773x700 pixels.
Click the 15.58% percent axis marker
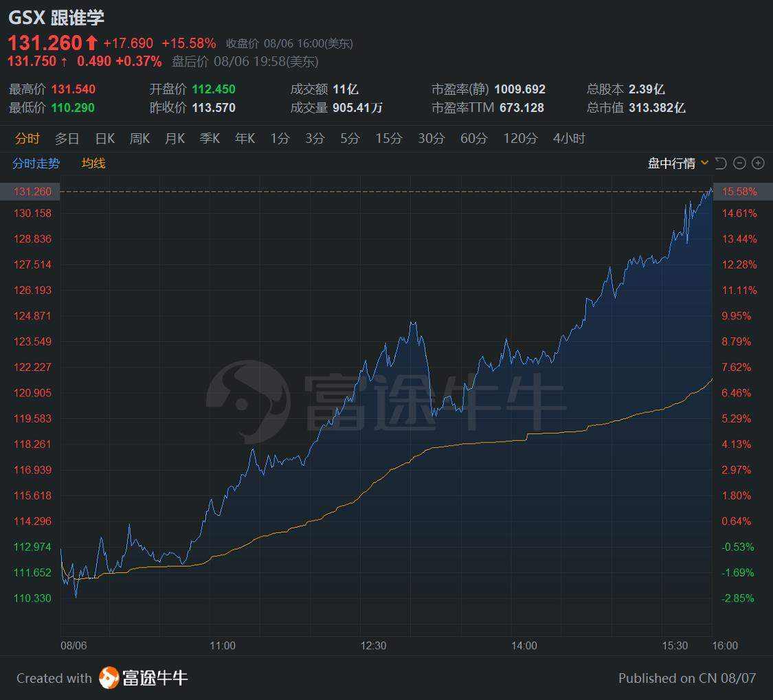click(x=743, y=191)
